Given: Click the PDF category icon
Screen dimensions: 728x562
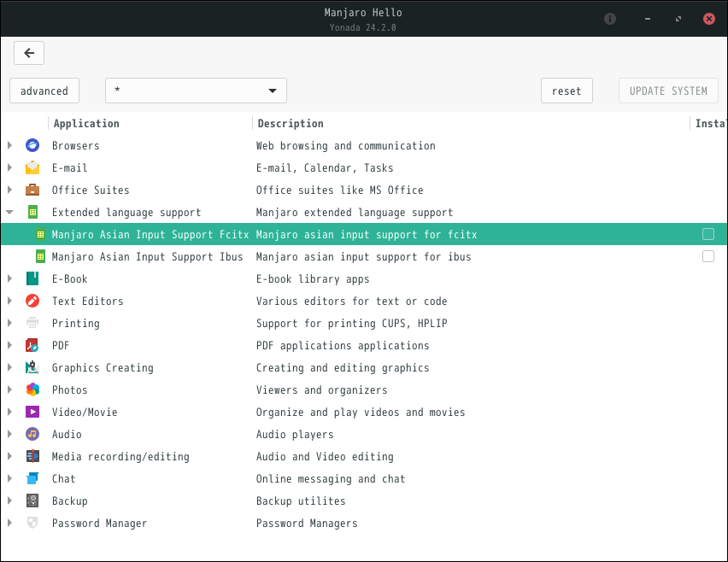Looking at the screenshot, I should coord(32,345).
